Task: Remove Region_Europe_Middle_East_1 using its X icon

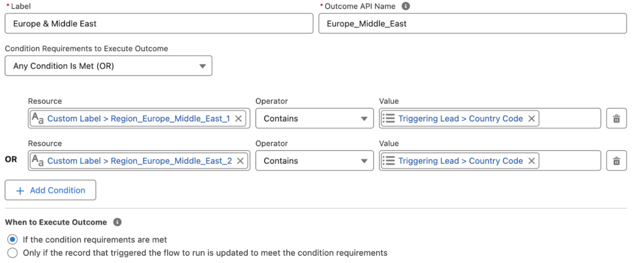Action: 238,119
